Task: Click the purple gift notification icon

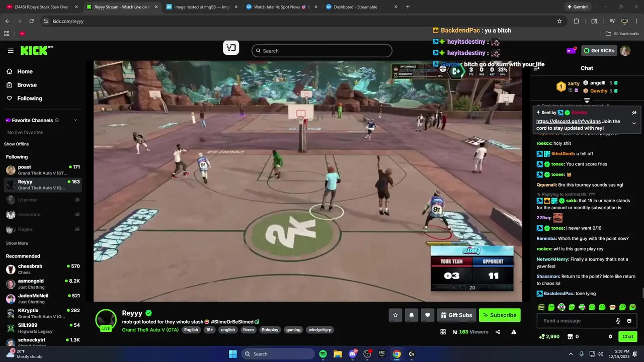Action: click(x=571, y=50)
